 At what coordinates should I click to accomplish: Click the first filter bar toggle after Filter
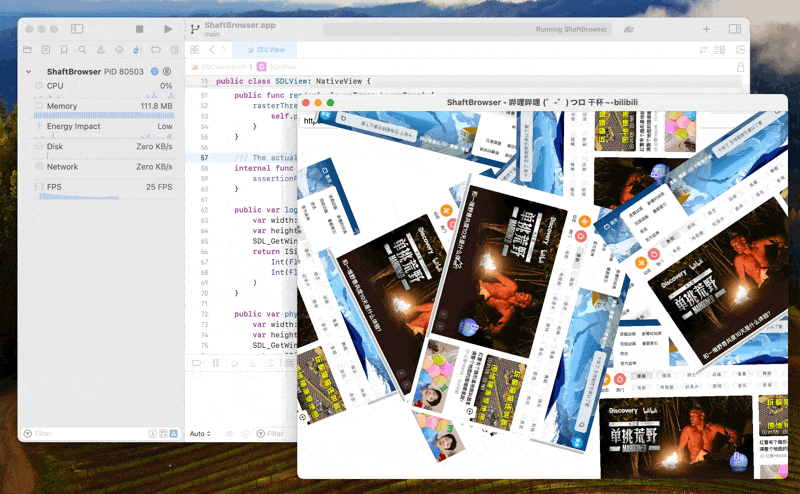[153, 433]
